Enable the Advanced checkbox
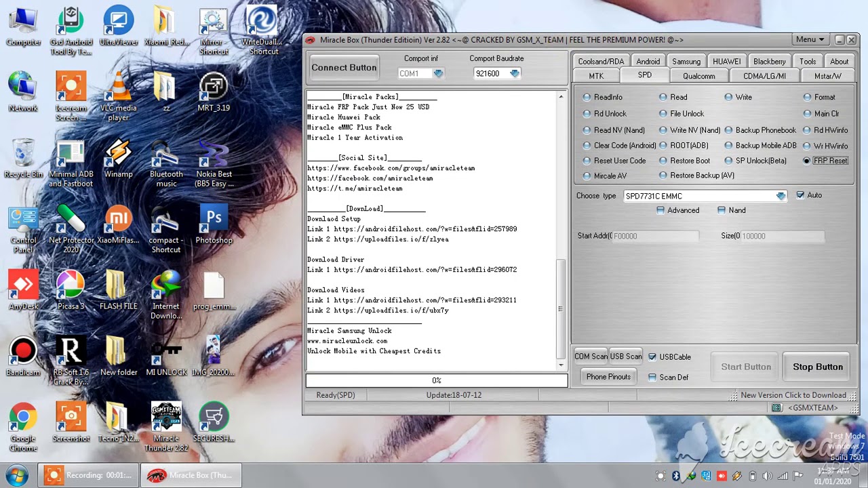Image resolution: width=868 pixels, height=488 pixels. point(660,211)
